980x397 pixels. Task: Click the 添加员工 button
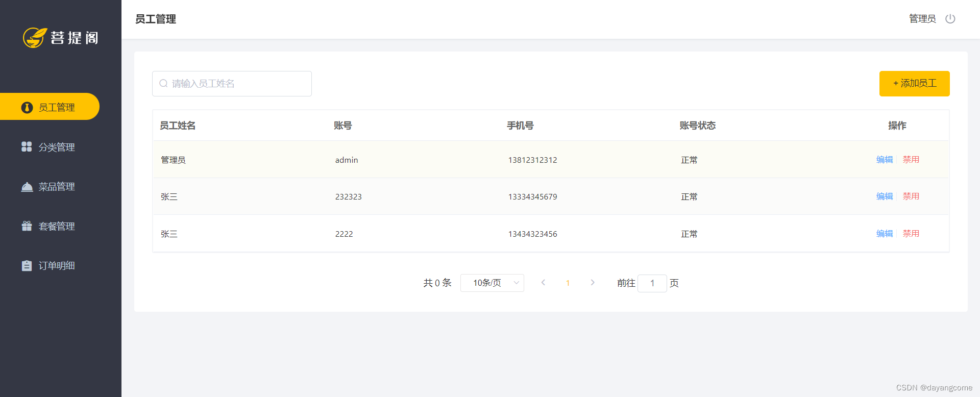[x=914, y=83]
